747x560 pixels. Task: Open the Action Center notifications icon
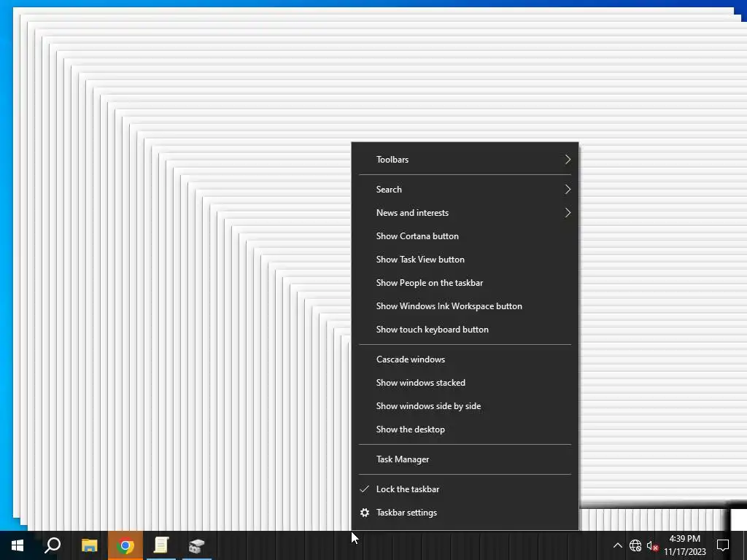tap(723, 545)
